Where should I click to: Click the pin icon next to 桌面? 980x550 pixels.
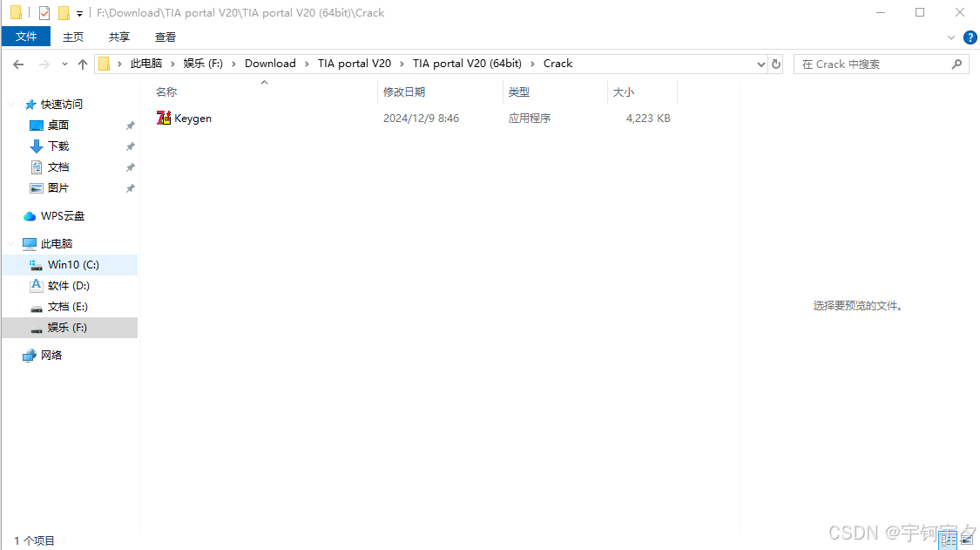(130, 126)
